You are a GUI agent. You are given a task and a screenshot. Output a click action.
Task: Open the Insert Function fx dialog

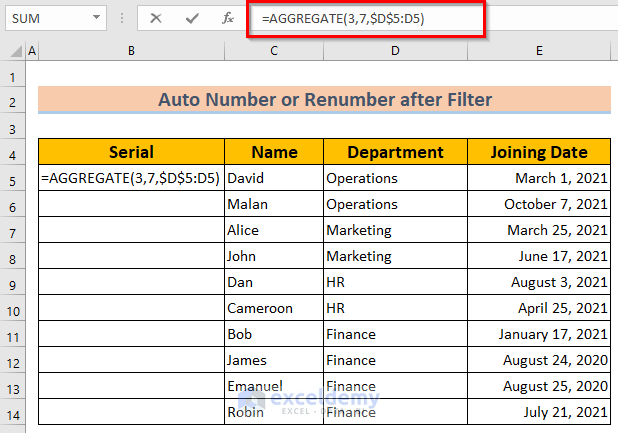(x=227, y=18)
